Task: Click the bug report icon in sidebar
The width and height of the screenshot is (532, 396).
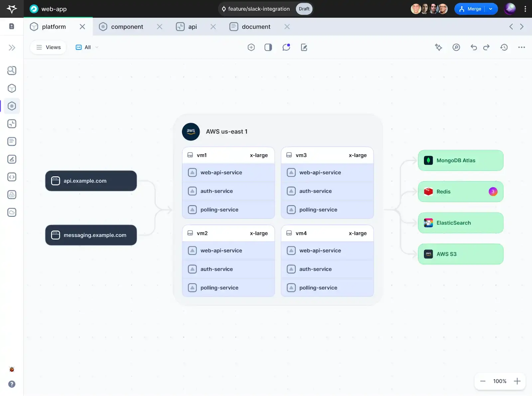Action: 12,369
